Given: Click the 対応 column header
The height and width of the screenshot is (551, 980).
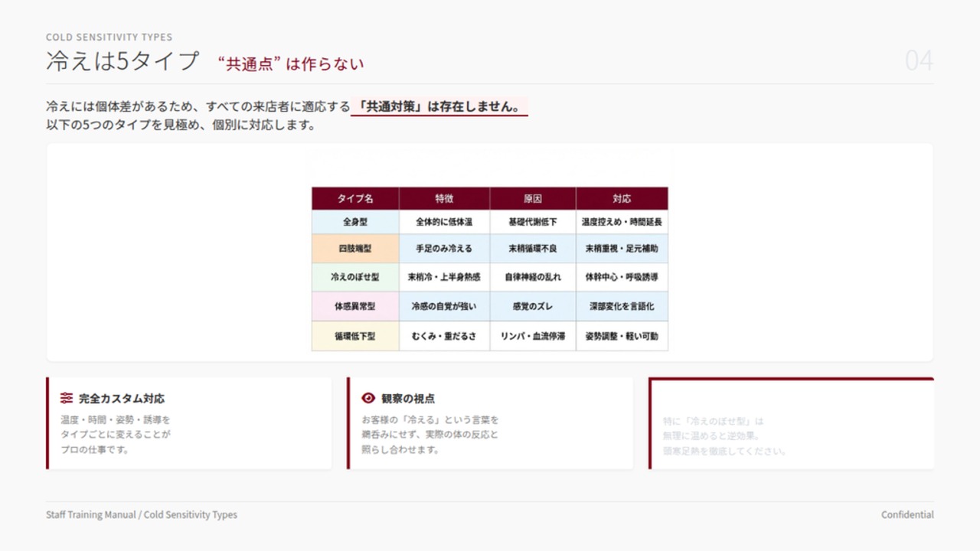Looking at the screenshot, I should pos(622,198).
